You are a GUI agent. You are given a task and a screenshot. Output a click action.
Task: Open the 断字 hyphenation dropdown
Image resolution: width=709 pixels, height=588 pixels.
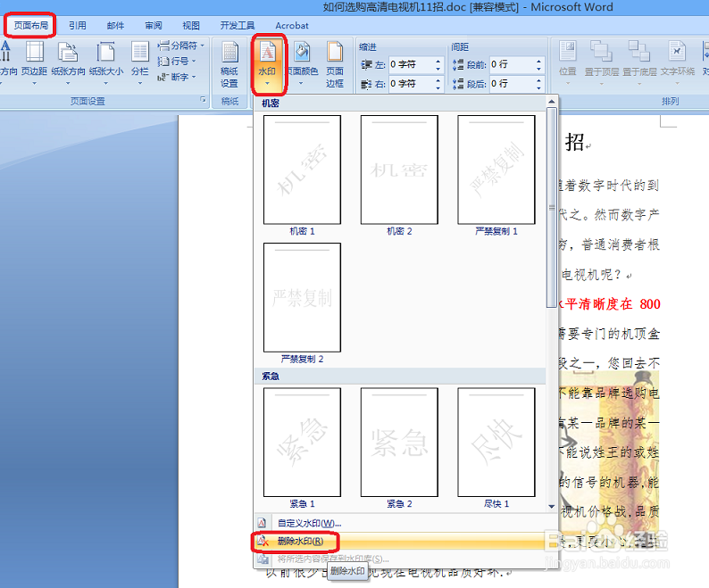177,77
